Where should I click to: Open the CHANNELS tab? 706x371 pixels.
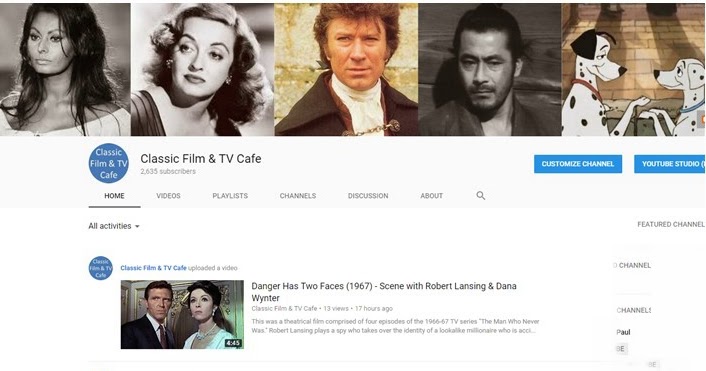click(298, 196)
